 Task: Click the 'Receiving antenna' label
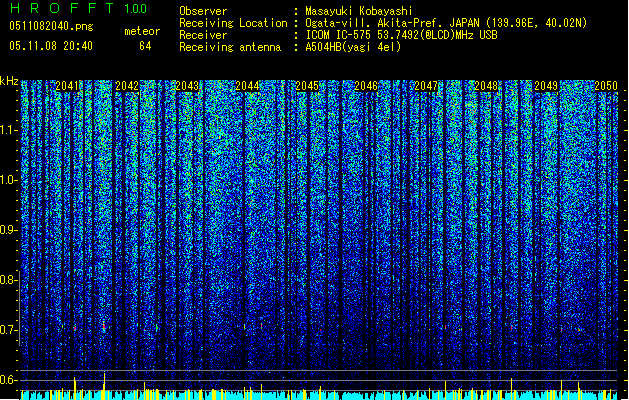tap(230, 47)
